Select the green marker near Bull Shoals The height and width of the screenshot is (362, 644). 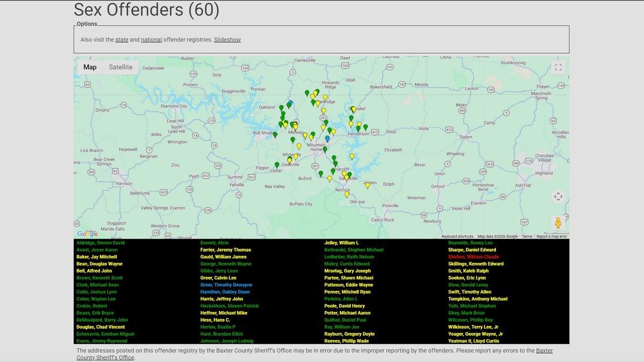pyautogui.click(x=275, y=135)
